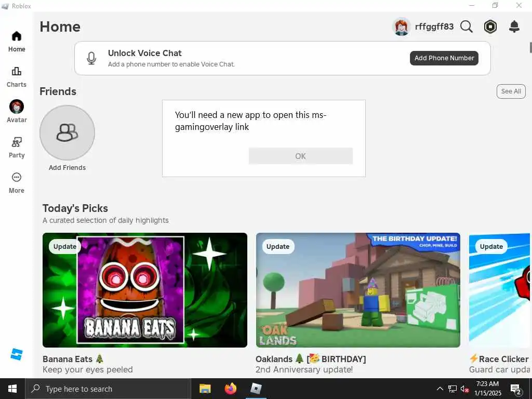Viewport: 532px width, 399px height.
Task: Click the Friends section heading
Action: [x=58, y=91]
